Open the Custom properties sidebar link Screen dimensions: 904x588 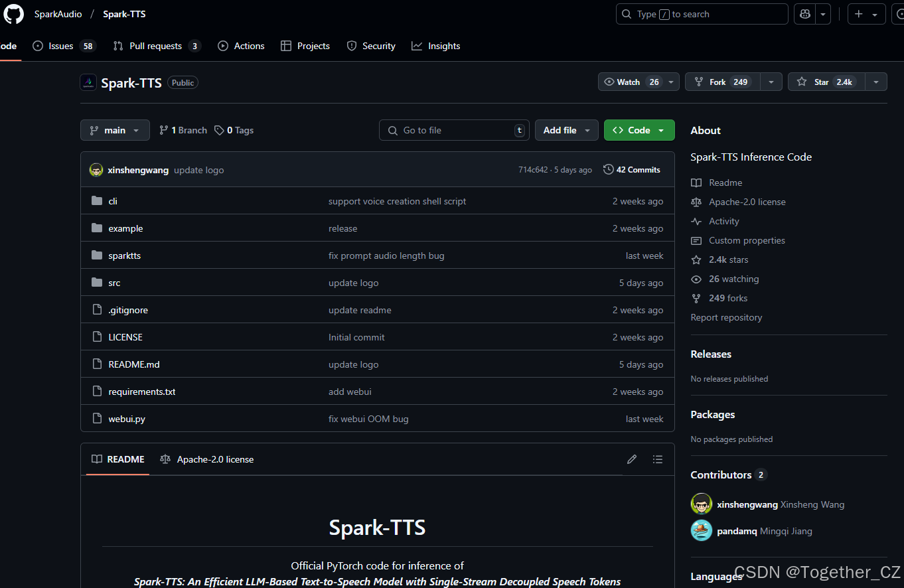[737, 240]
